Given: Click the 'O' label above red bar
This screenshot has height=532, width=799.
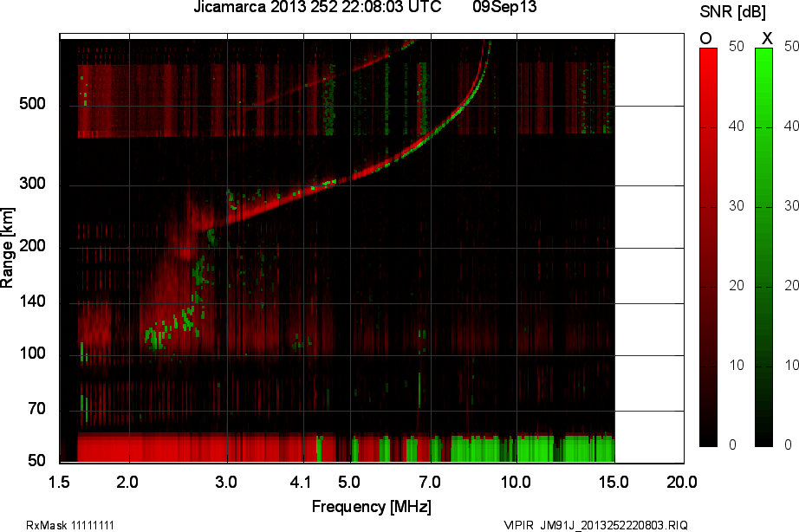Looking at the screenshot, I should coord(705,38).
